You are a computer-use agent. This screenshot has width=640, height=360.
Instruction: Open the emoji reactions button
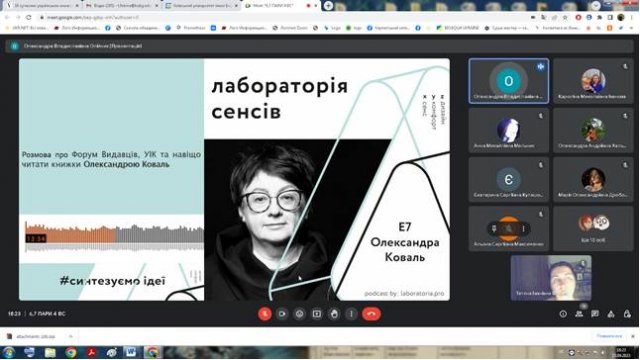pos(300,314)
